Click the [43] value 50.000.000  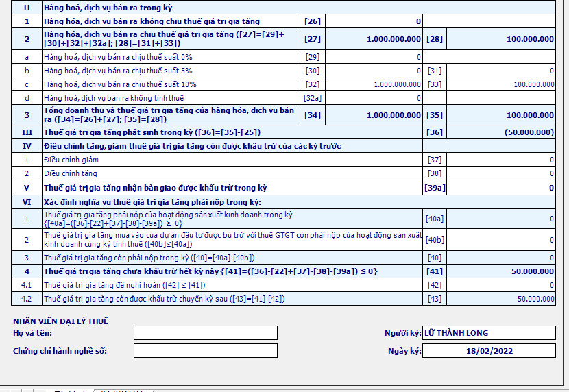(500, 299)
